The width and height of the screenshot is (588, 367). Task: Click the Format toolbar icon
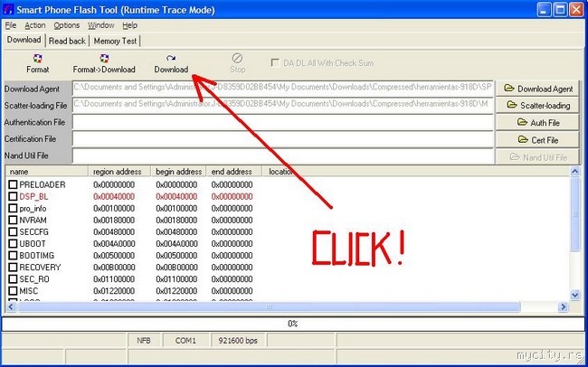[x=37, y=63]
